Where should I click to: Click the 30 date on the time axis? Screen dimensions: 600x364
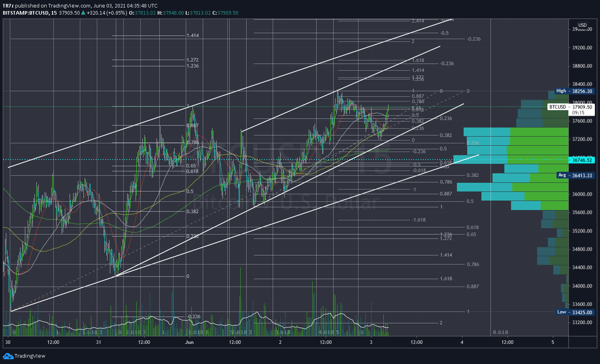8,342
